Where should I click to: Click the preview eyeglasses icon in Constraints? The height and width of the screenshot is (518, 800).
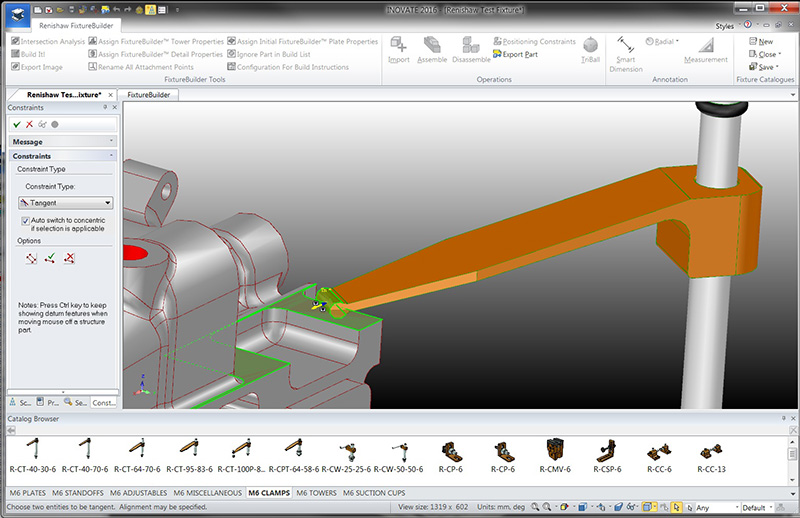tap(42, 124)
